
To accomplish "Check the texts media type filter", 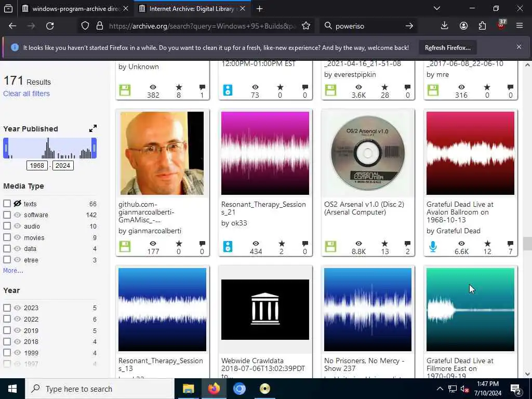I will coord(7,204).
